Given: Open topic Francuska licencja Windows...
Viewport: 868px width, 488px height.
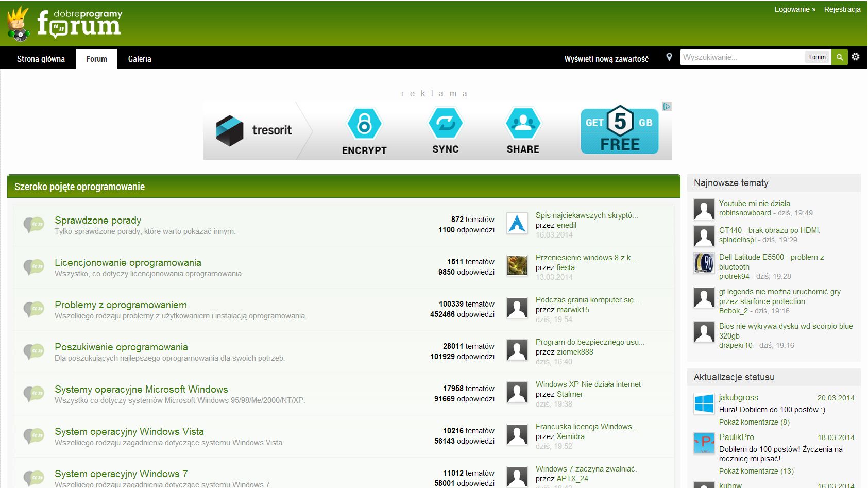Looking at the screenshot, I should tap(587, 427).
